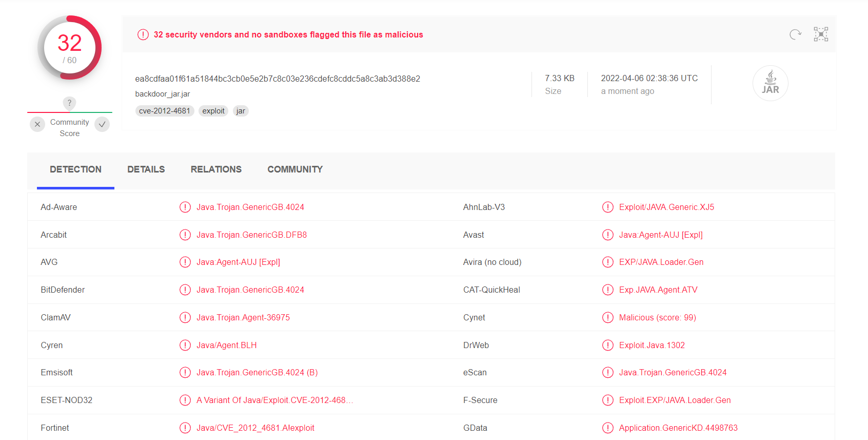Click the Avira alert icon
This screenshot has width=868, height=440.
pos(608,262)
